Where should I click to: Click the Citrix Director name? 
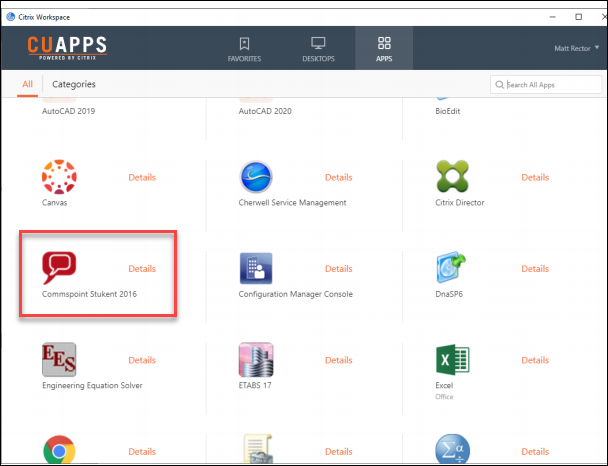click(459, 202)
